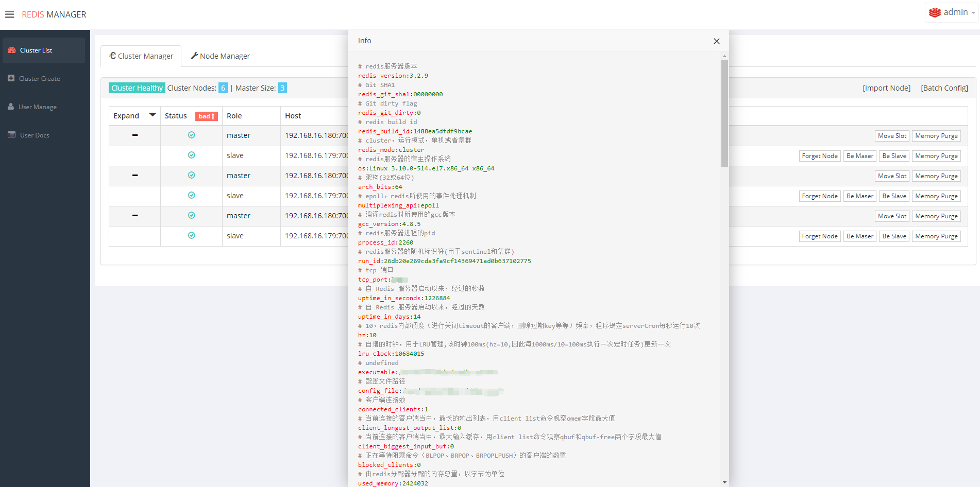Click the Role column header
The image size is (980, 487).
[234, 116]
